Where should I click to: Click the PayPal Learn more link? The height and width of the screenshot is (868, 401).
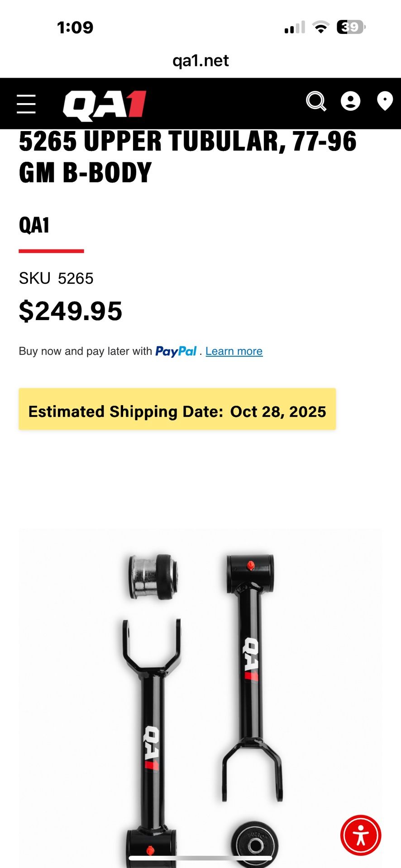[234, 351]
